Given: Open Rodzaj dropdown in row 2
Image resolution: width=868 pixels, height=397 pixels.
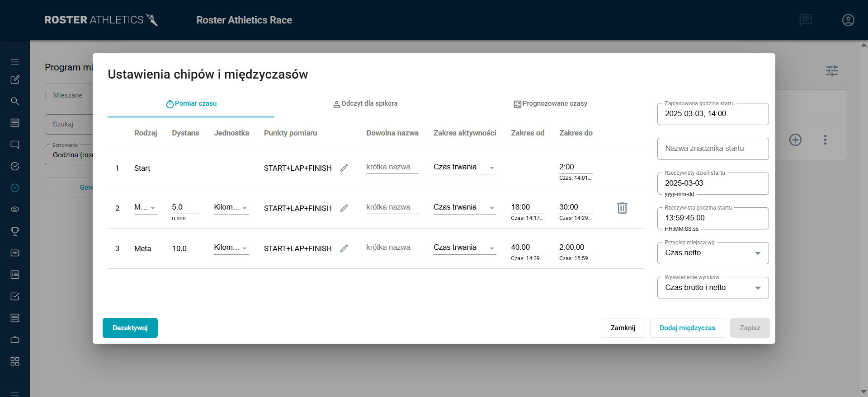Looking at the screenshot, I should tap(146, 207).
